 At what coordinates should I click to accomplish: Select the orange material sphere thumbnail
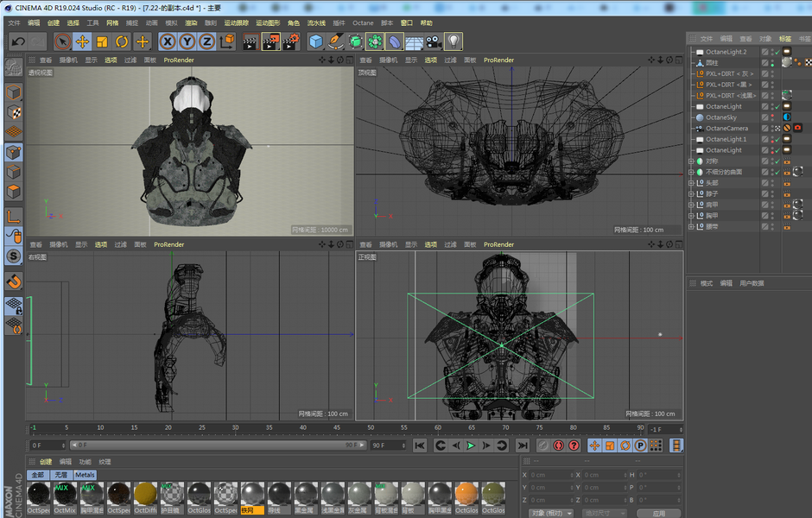pos(466,495)
